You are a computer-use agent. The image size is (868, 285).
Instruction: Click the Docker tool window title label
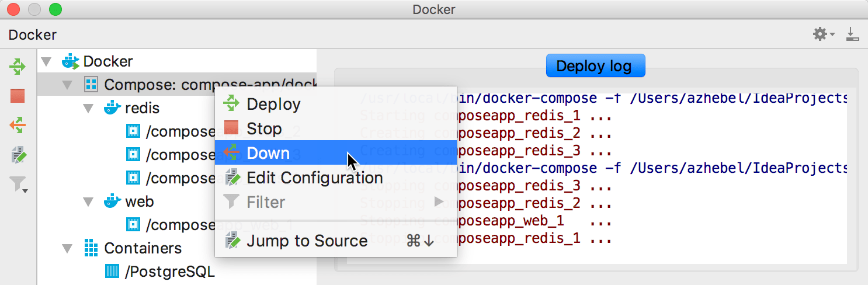click(x=33, y=34)
